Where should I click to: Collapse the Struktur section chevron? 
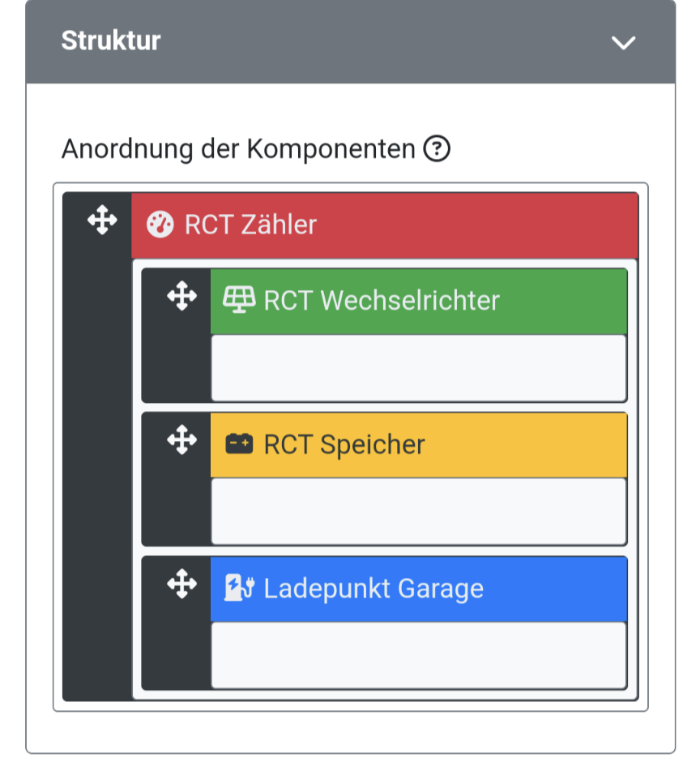coord(623,42)
